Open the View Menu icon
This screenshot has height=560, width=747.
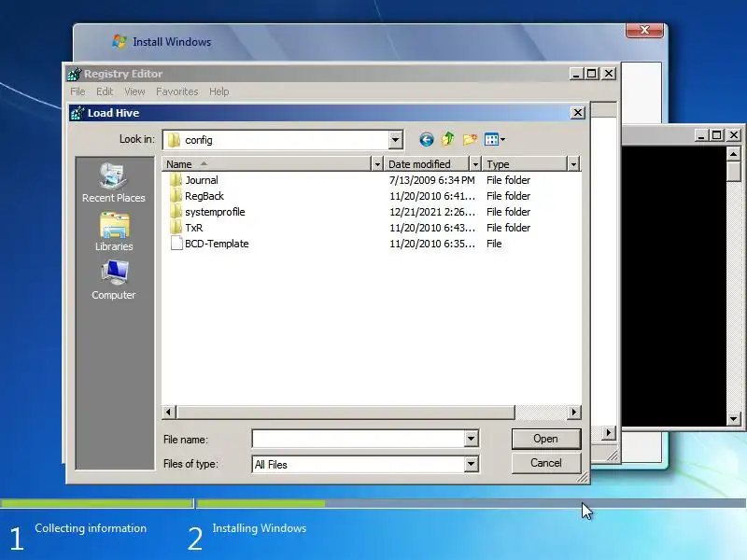click(491, 139)
